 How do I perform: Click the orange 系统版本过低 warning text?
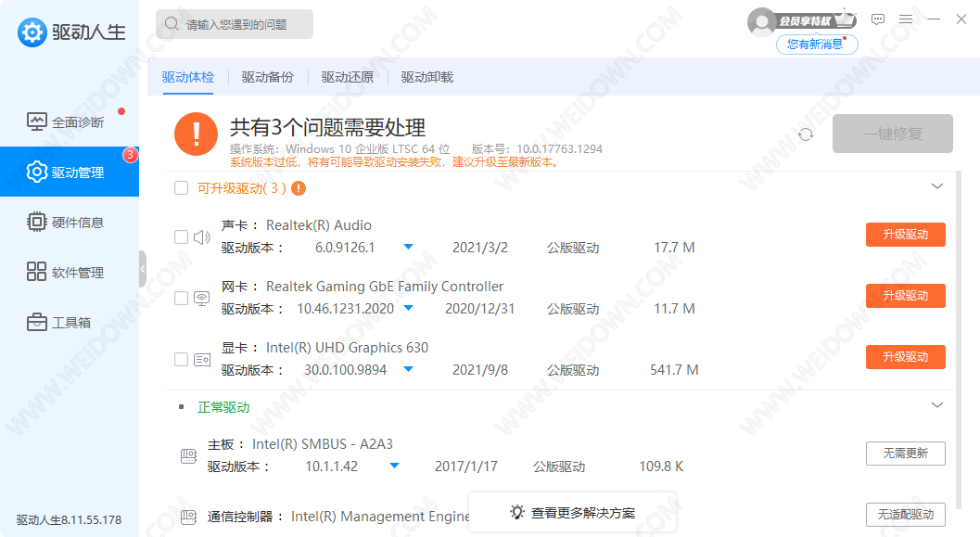click(x=394, y=162)
